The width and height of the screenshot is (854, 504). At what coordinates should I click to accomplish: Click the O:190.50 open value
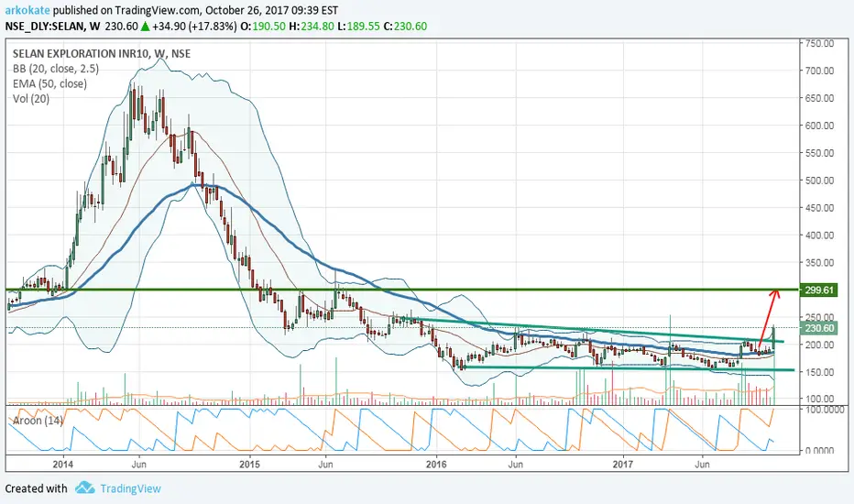point(262,26)
